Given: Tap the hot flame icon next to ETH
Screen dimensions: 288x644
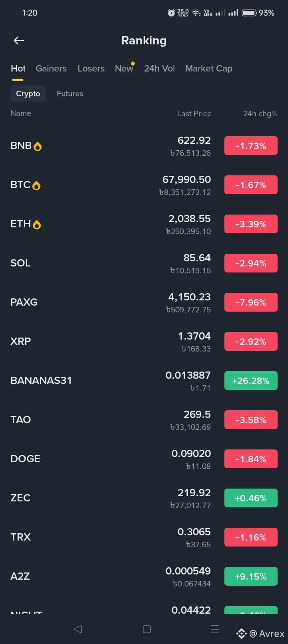Looking at the screenshot, I should pos(37,225).
